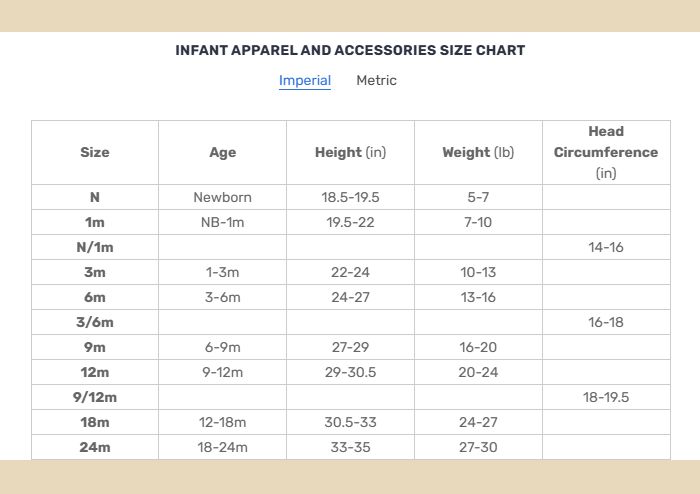700x494 pixels.
Task: Select the chart title 'INFANT APPAREL AND ACCESSORIES SIZE CHART'
Action: click(x=350, y=50)
